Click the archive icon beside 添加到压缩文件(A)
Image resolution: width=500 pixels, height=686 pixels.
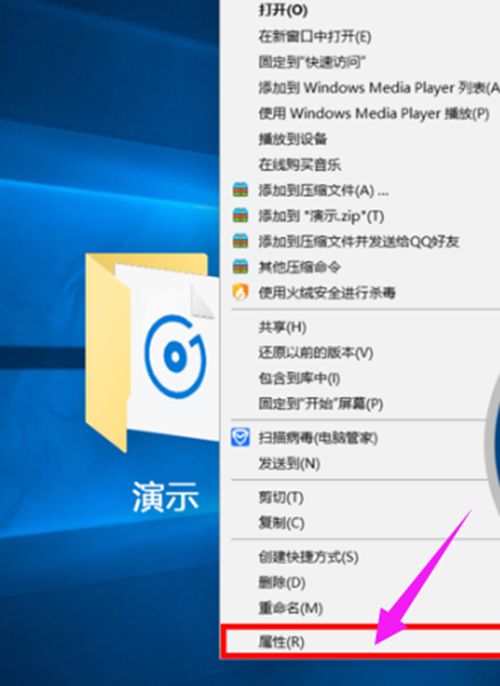pyautogui.click(x=240, y=190)
